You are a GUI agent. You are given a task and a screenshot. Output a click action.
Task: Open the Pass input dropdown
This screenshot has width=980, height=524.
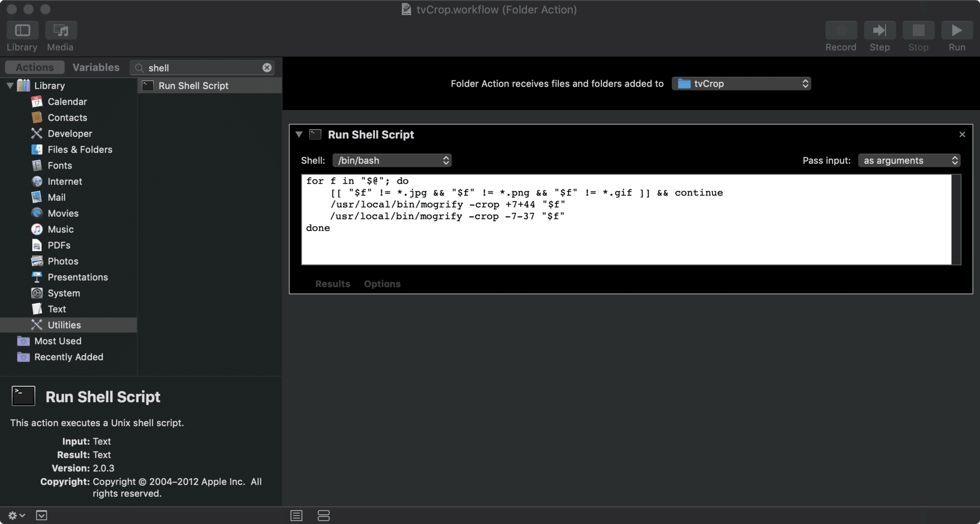coord(909,160)
